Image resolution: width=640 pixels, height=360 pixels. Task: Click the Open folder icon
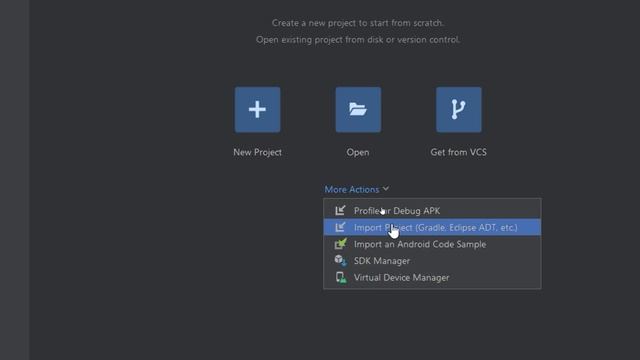click(x=358, y=109)
